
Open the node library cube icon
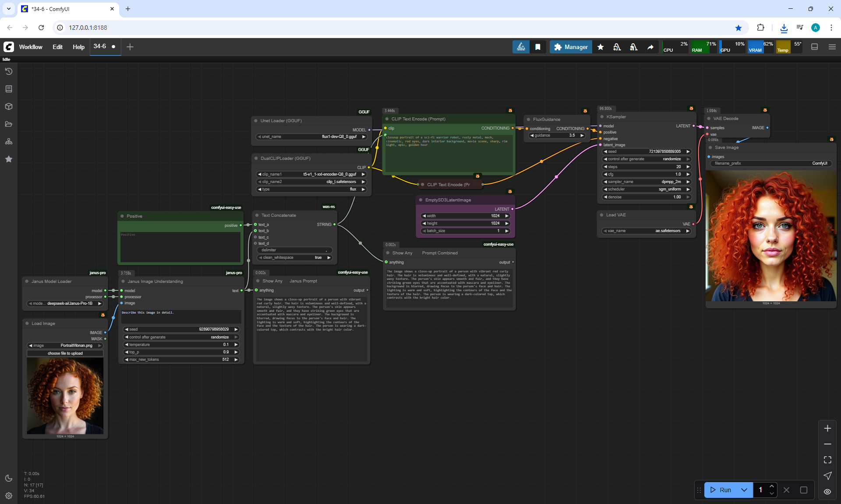point(8,106)
